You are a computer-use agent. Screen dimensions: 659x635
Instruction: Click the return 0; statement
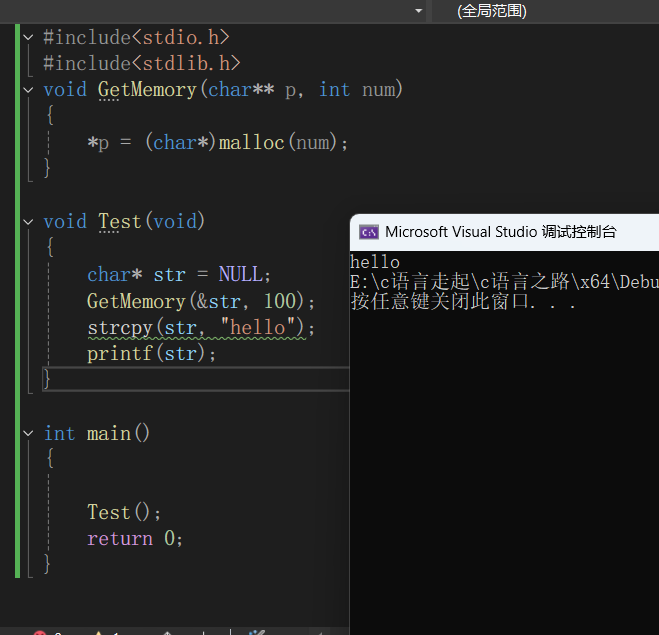135,538
